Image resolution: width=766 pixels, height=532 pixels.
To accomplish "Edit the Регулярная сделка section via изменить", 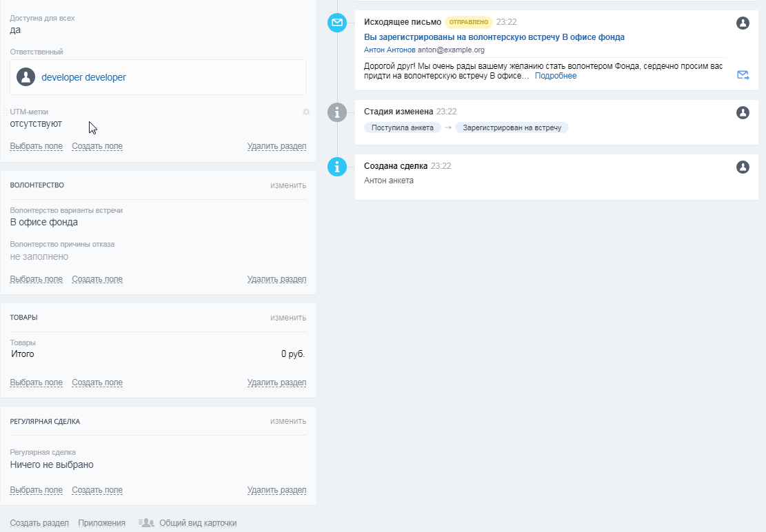I will pyautogui.click(x=288, y=421).
